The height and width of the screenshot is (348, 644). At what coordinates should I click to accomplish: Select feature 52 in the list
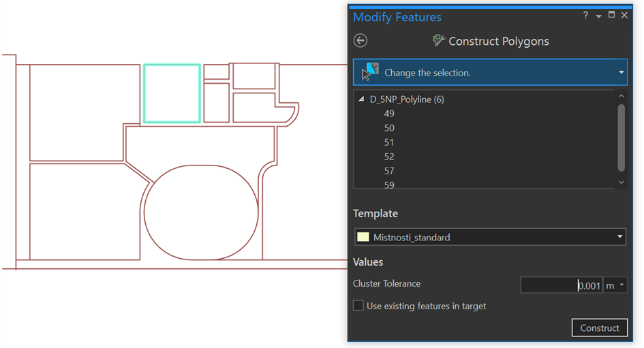tap(389, 157)
